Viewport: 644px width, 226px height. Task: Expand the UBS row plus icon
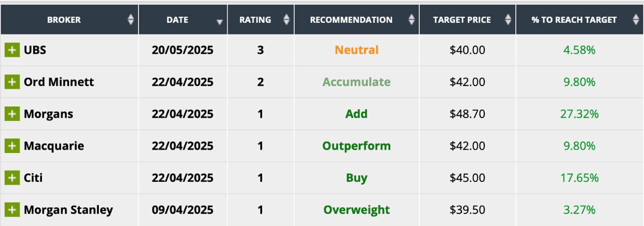point(12,50)
